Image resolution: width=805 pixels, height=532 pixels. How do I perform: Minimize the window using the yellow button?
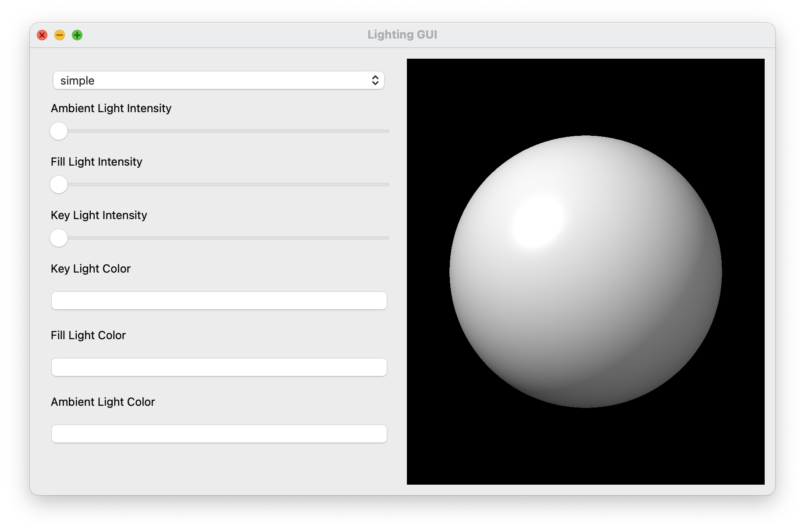pos(60,35)
